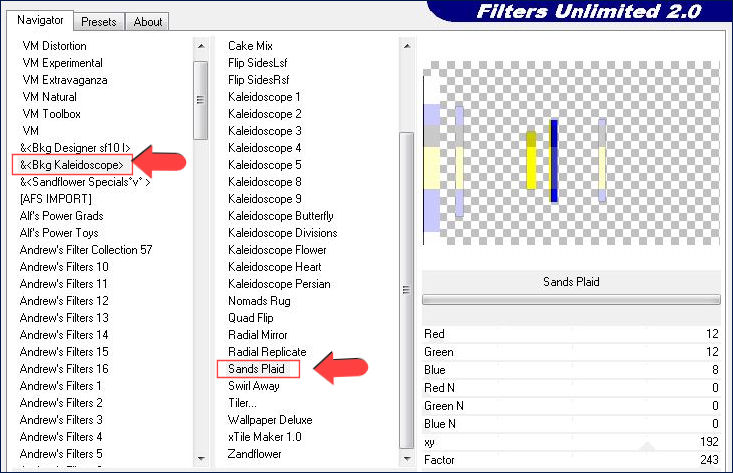Select VM Distortion in category list
This screenshot has width=733, height=473.
coord(54,46)
